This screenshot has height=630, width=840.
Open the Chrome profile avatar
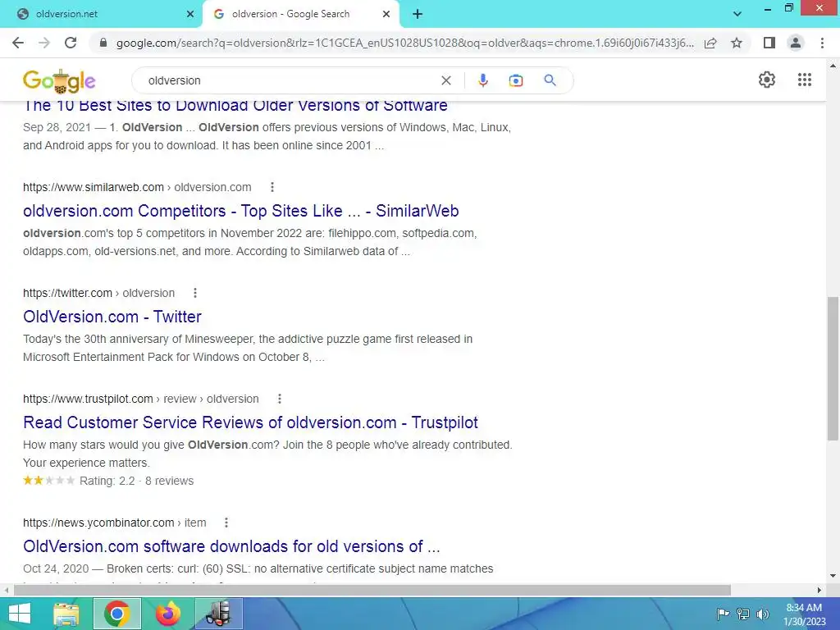(796, 43)
